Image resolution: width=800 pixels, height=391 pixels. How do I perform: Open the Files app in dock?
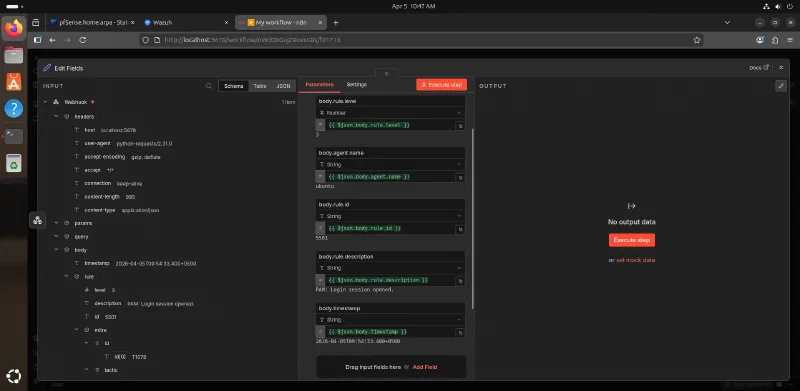tap(14, 55)
